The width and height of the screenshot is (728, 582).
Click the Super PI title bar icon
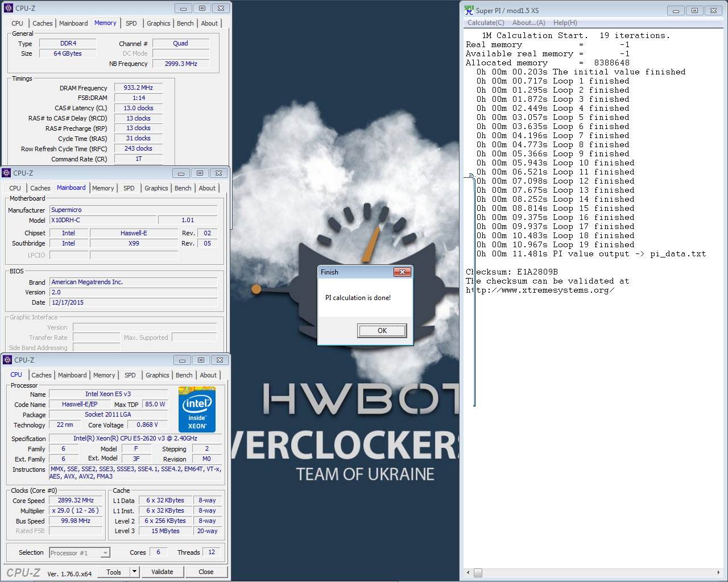(x=469, y=10)
